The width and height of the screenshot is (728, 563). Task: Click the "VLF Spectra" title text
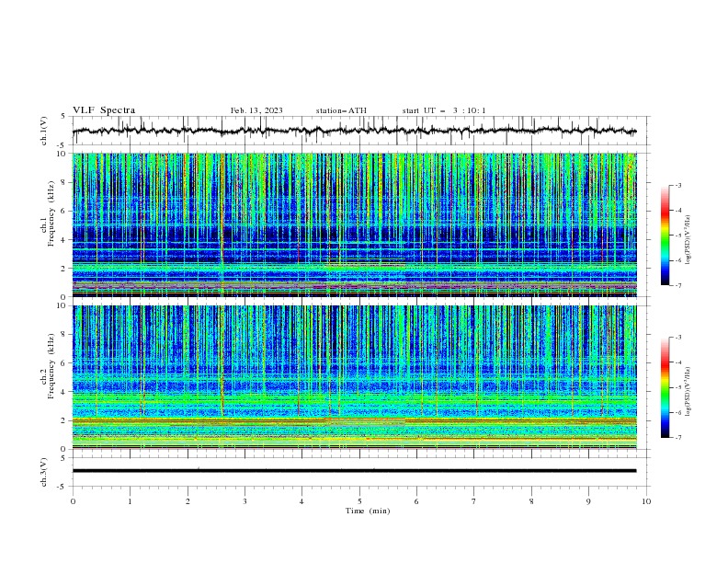pos(104,110)
